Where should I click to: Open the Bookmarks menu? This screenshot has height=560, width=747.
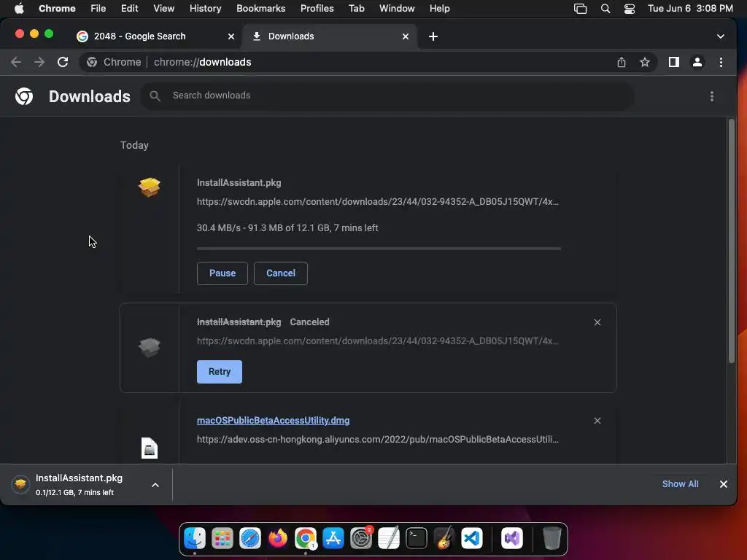(x=260, y=9)
